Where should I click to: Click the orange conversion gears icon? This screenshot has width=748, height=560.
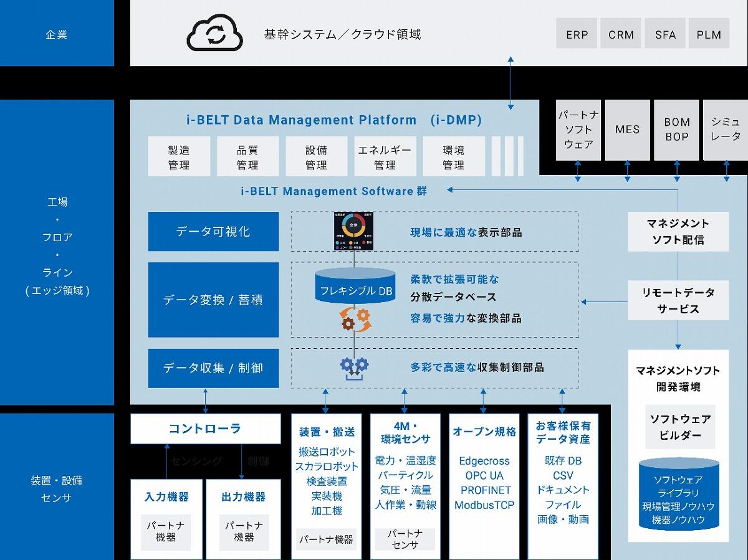click(355, 320)
